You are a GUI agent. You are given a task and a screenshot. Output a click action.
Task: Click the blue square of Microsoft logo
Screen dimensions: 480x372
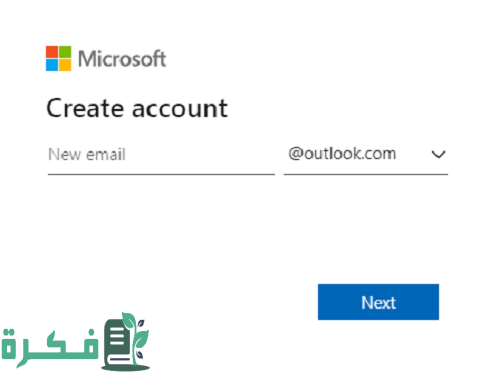[x=52, y=65]
